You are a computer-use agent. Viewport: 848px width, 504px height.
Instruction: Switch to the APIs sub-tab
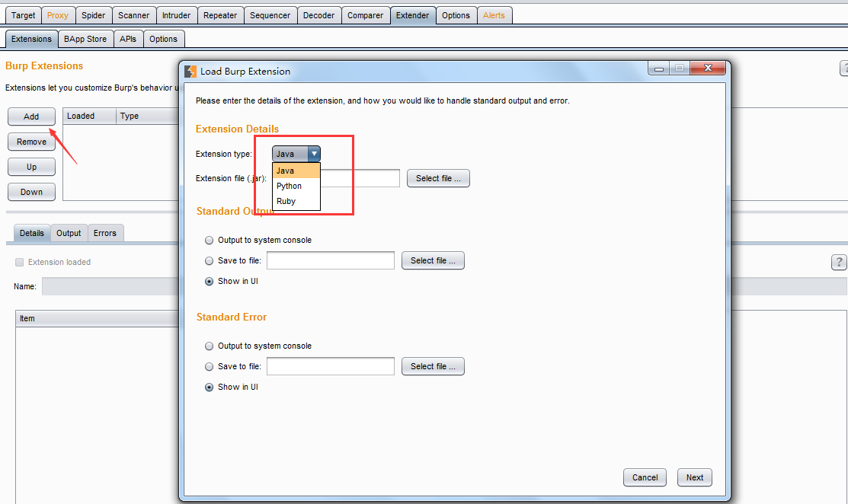128,39
